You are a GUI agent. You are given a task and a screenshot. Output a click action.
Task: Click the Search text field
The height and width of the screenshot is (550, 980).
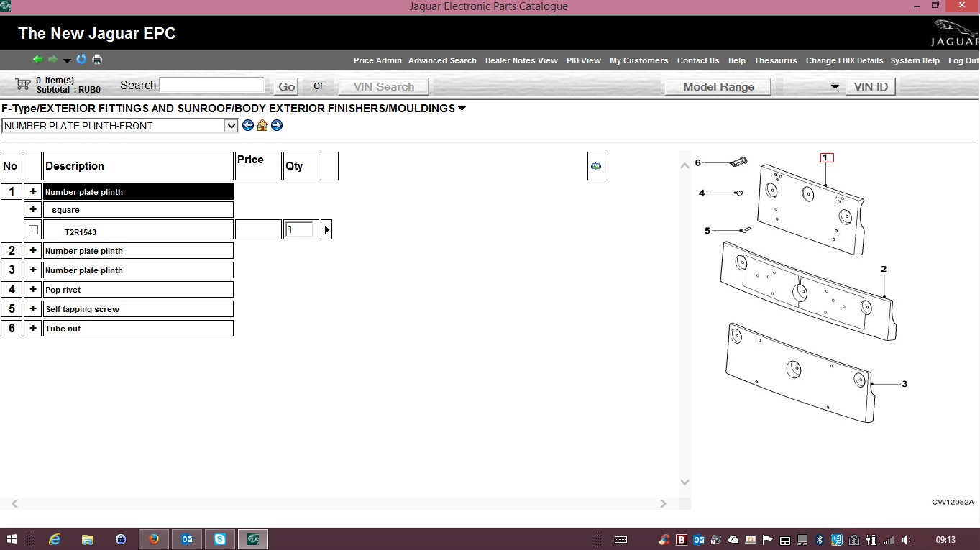tap(212, 85)
